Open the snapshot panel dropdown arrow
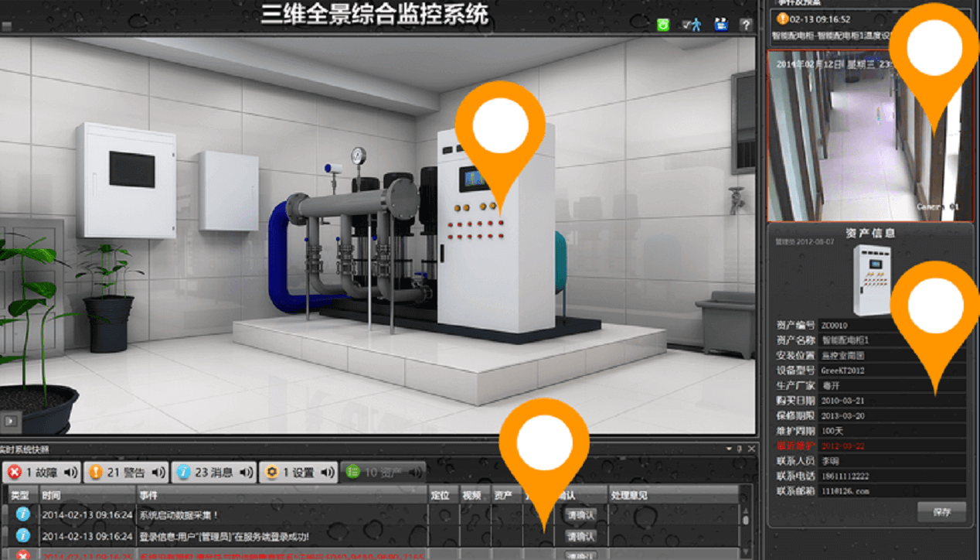The height and width of the screenshot is (560, 980). [x=728, y=449]
